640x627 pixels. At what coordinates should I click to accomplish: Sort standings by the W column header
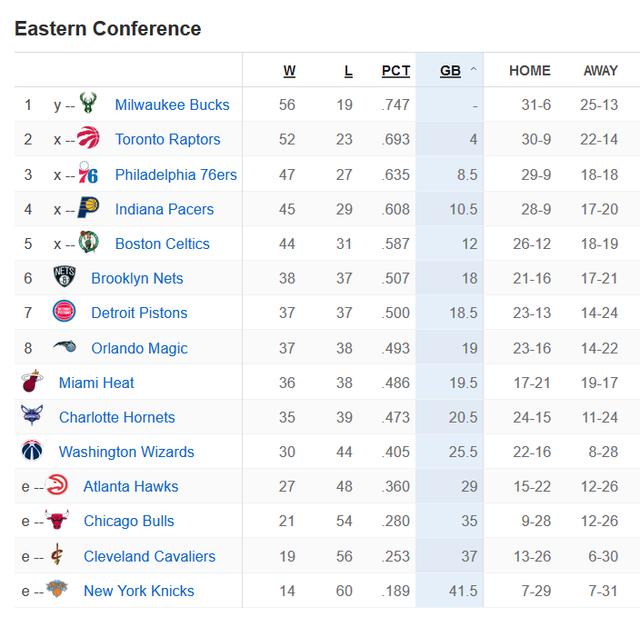[x=289, y=71]
